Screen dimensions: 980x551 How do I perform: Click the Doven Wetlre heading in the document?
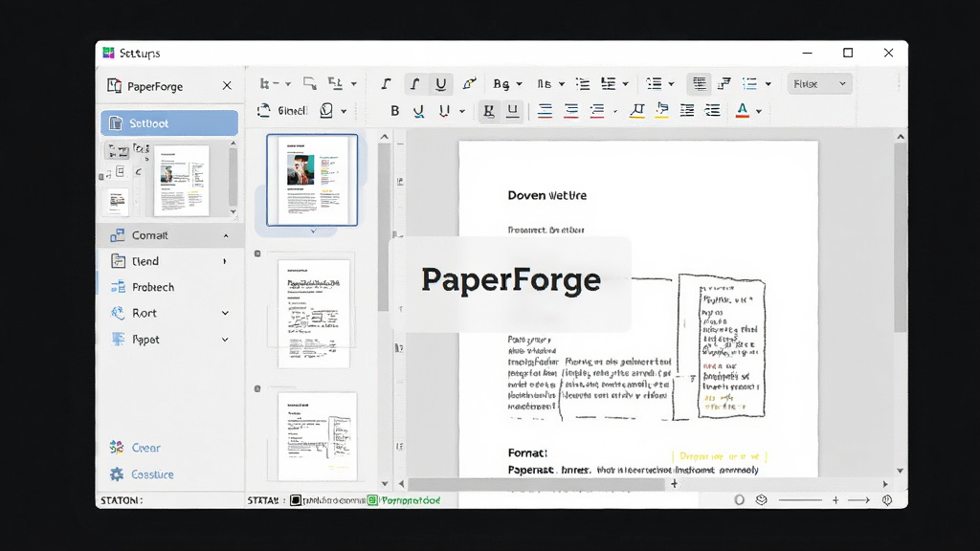coord(546,195)
